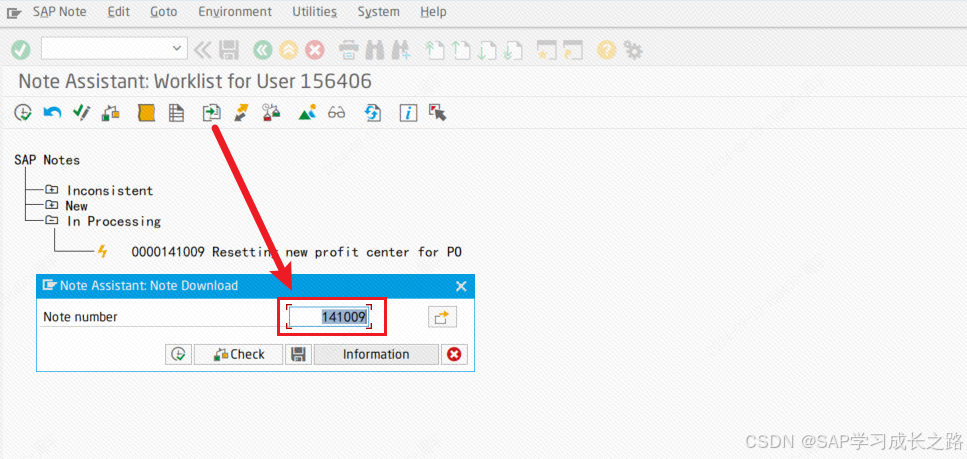
Task: Click the red Cancel icon in standard toolbar
Action: pyautogui.click(x=315, y=49)
